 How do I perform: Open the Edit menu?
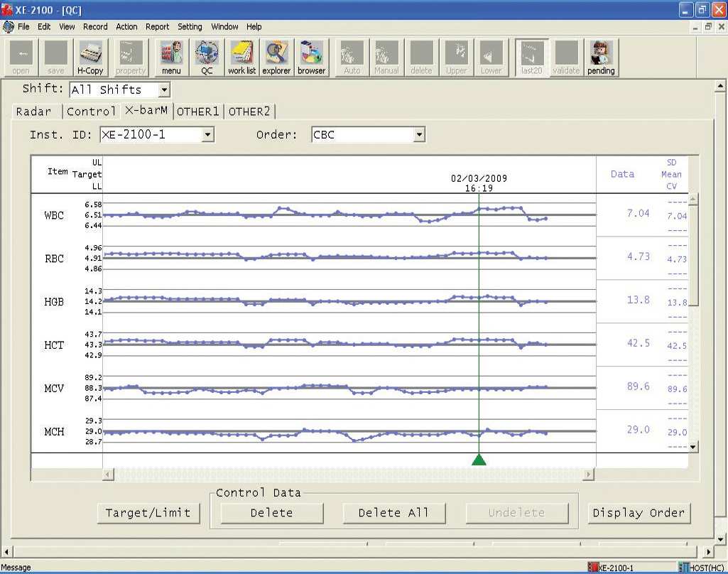click(x=44, y=26)
